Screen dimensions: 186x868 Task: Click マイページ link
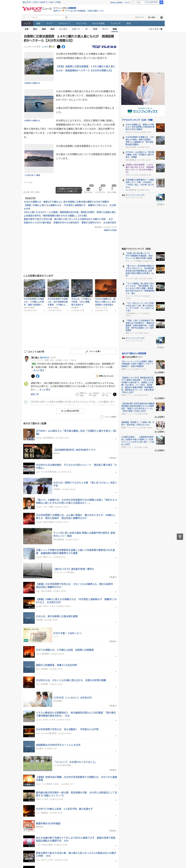pos(139,17)
